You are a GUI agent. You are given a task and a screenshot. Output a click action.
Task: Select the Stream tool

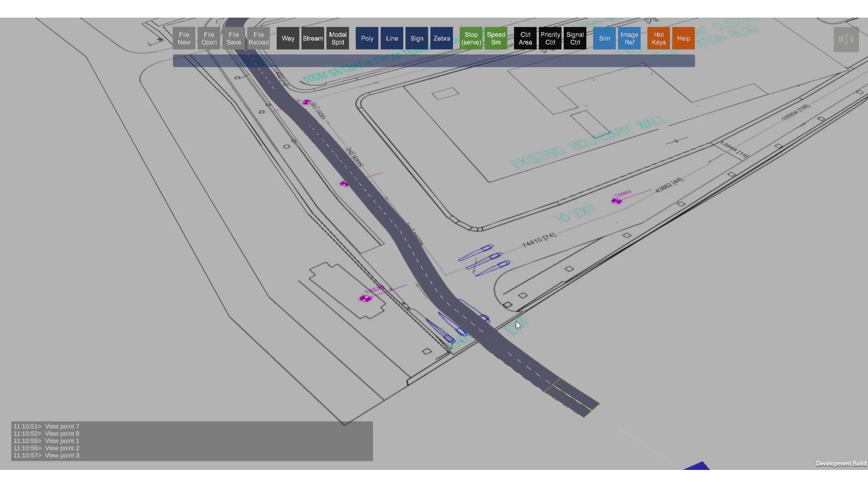pos(313,38)
